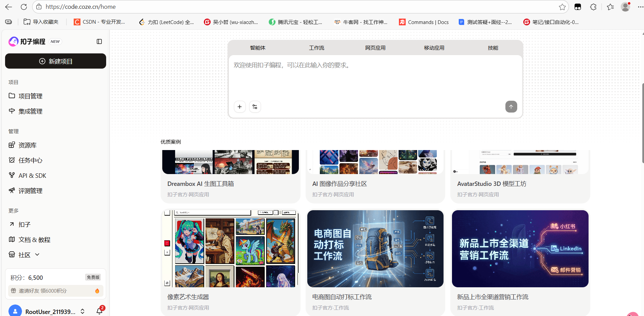Open 项目管理 folder icon entry
The width and height of the screenshot is (644, 316).
click(12, 96)
